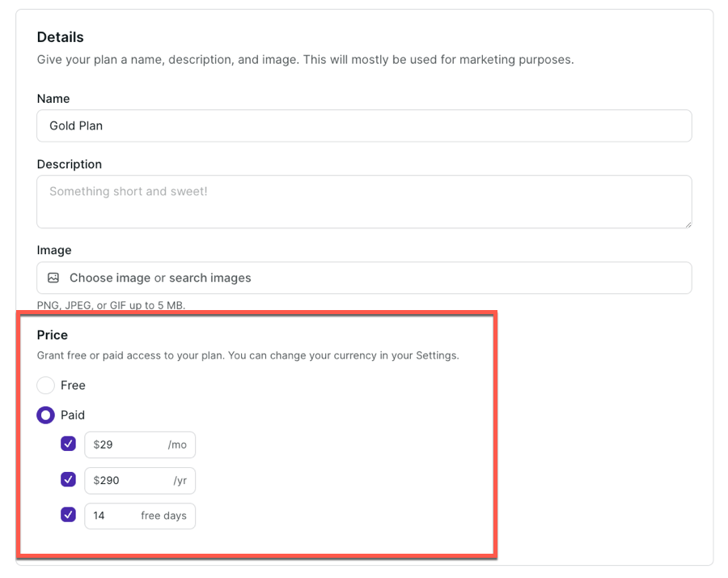Toggle the 14 free days checkbox
This screenshot has height=578, width=728.
69,515
